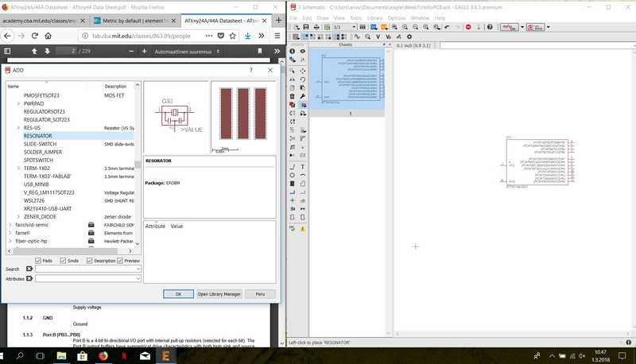Select the Text tool in EAGLE sidebar
This screenshot has width=636, height=364.
coord(303,167)
